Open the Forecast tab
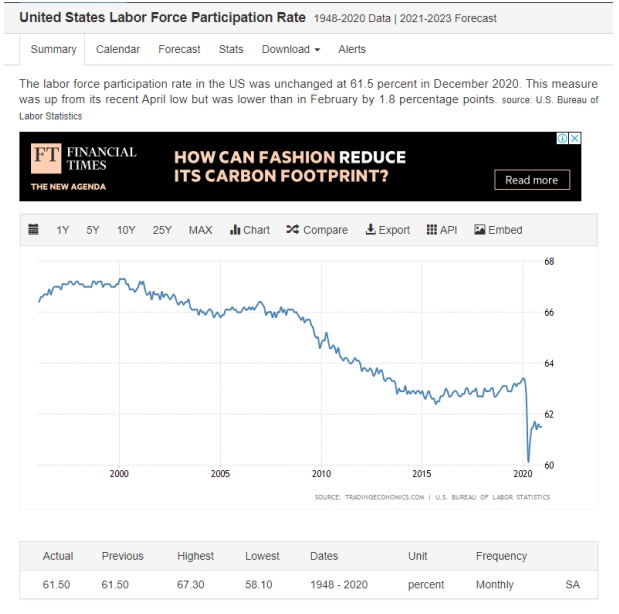Image resolution: width=619 pixels, height=614 pixels. click(179, 49)
